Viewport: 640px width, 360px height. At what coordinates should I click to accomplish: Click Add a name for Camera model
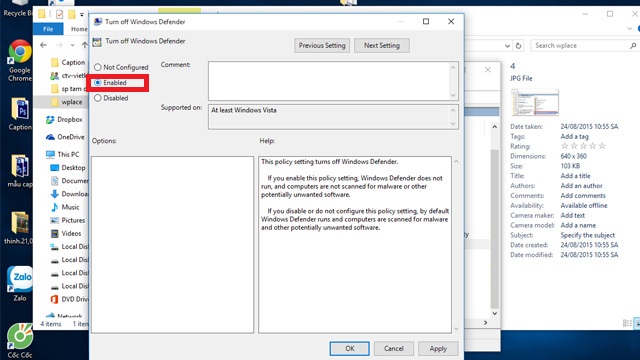[x=578, y=225]
